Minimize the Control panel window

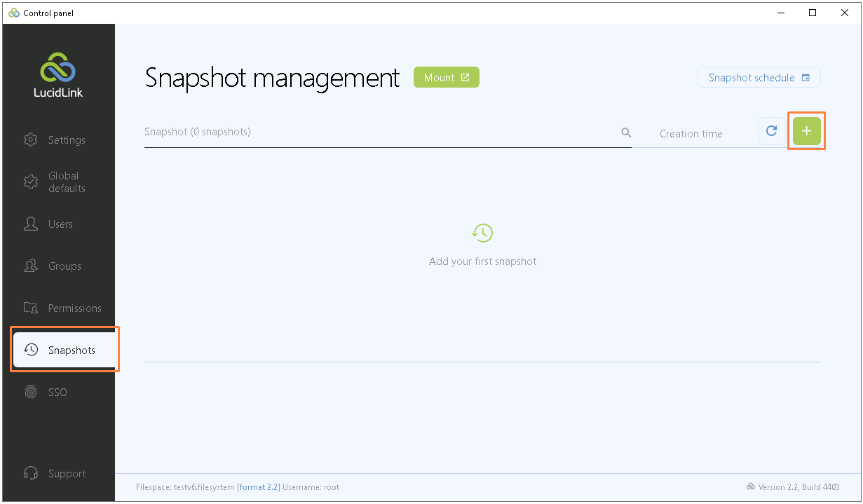pos(780,13)
